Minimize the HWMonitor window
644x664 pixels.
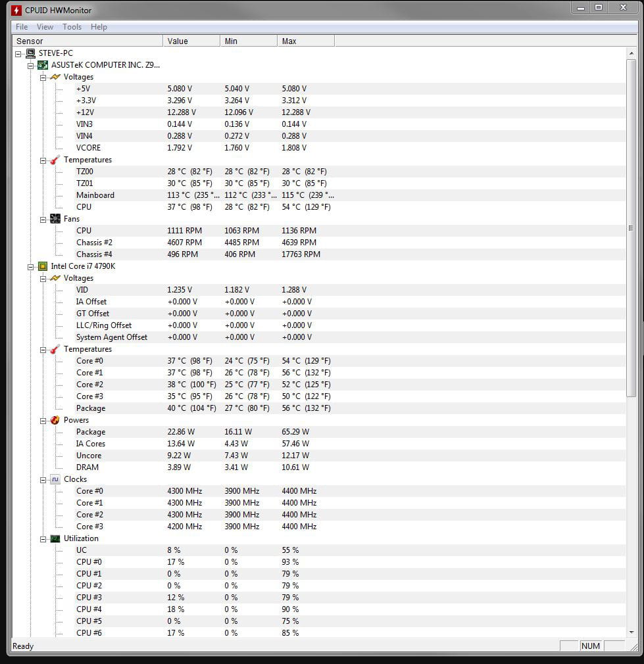click(x=581, y=8)
